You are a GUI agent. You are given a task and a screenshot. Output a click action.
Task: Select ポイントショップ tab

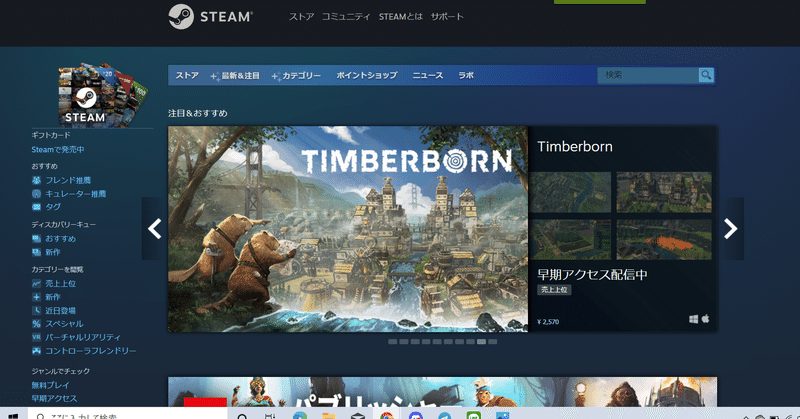point(367,76)
